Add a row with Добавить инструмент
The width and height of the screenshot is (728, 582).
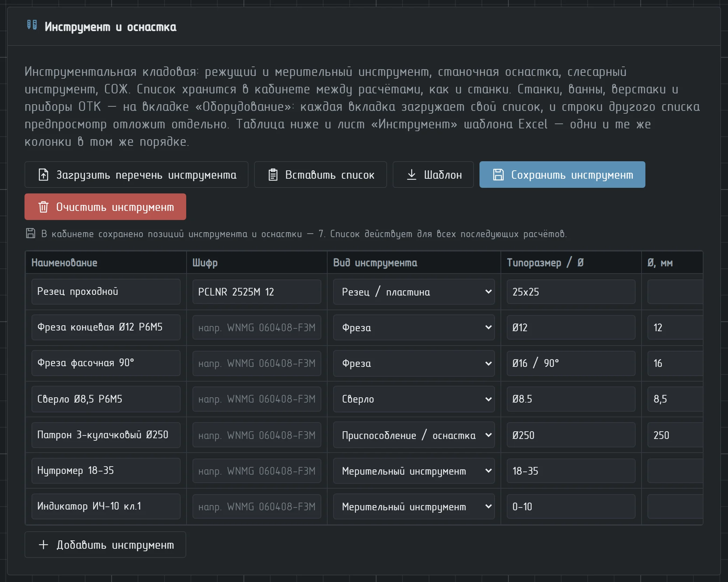click(105, 545)
